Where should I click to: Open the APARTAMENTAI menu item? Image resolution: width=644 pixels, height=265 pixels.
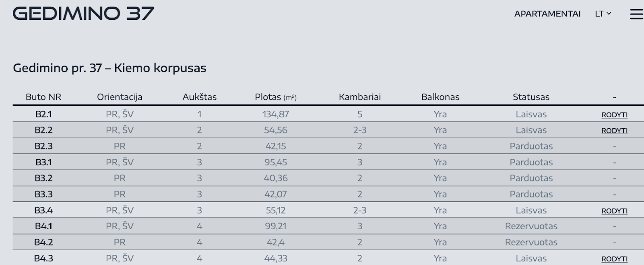547,14
